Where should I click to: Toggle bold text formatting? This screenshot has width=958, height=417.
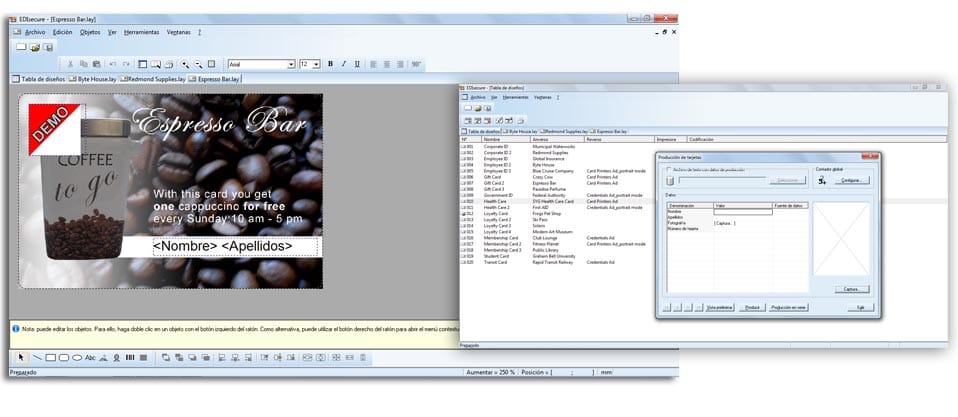click(x=330, y=64)
